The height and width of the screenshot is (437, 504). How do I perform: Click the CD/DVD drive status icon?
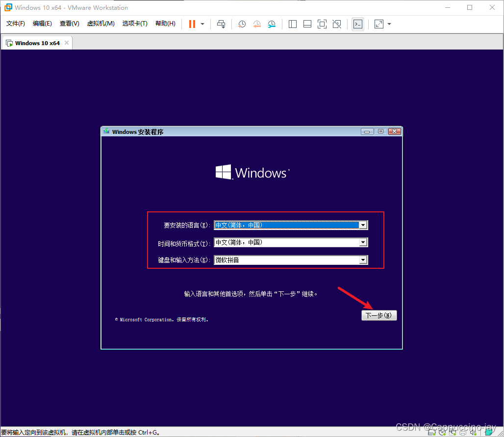(x=442, y=433)
